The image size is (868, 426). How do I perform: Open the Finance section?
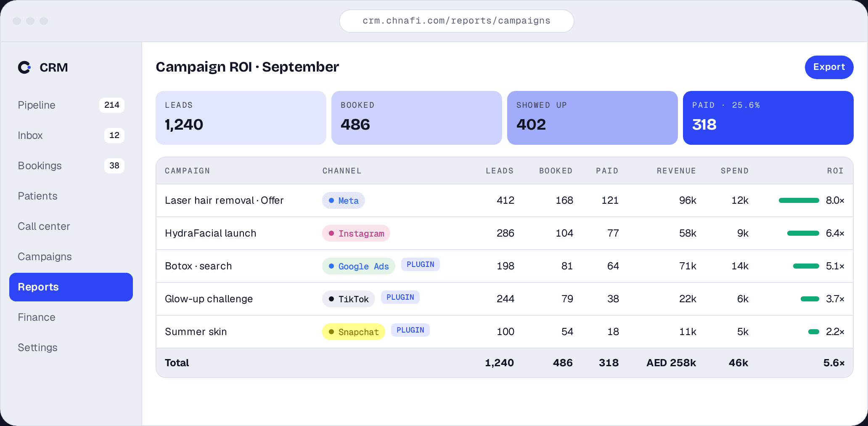pyautogui.click(x=71, y=317)
